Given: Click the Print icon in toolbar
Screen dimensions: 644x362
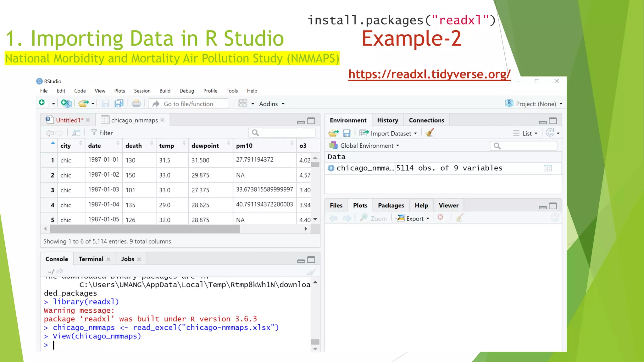Looking at the screenshot, I should (x=136, y=103).
